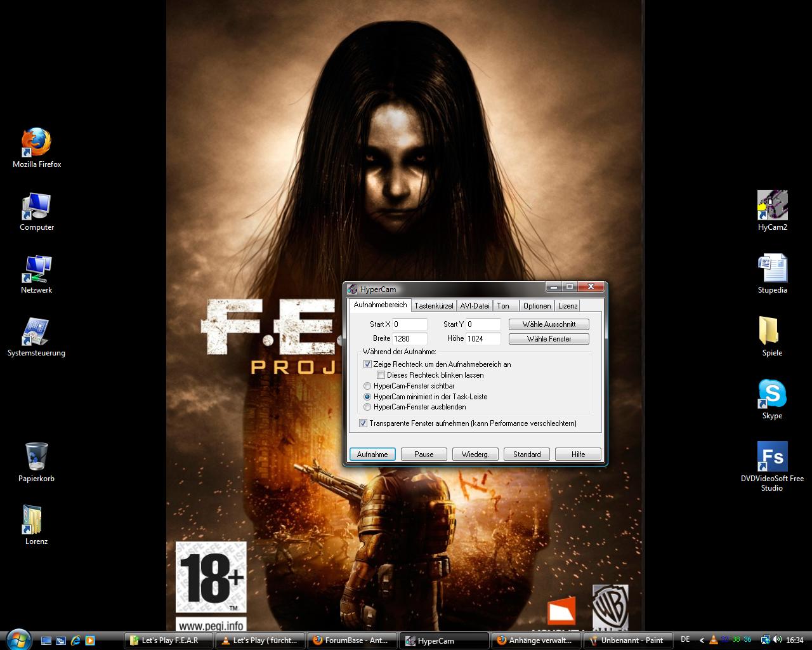812x650 pixels.
Task: Select 'HyperCam-Fenster ausblenden' radio button
Action: (x=367, y=407)
